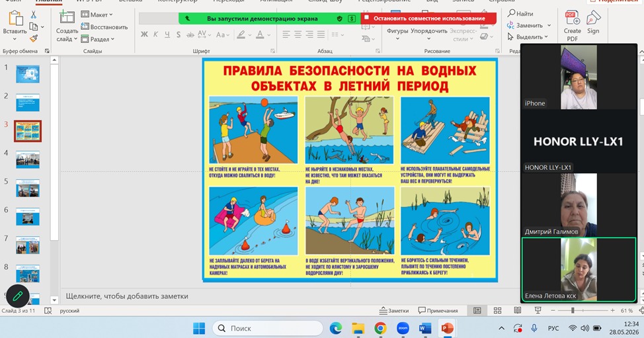644x338 pixels.
Task: Open Zoom from the taskbar
Action: tap(403, 328)
